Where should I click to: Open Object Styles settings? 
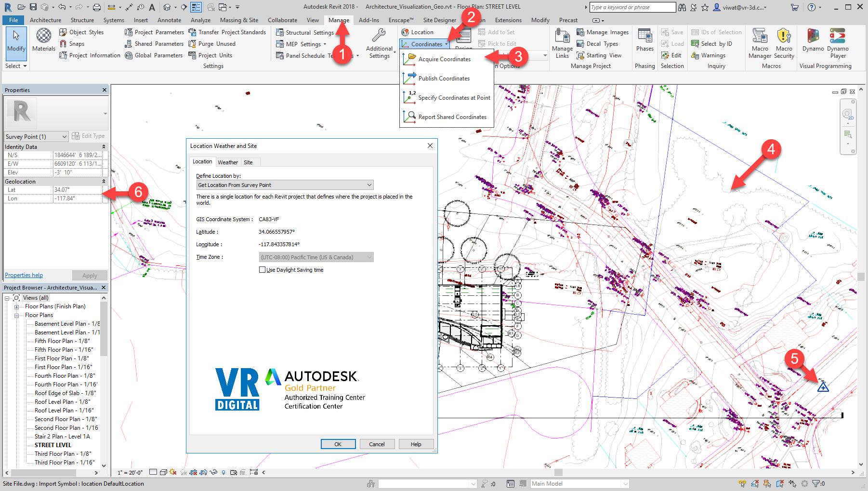coord(81,32)
